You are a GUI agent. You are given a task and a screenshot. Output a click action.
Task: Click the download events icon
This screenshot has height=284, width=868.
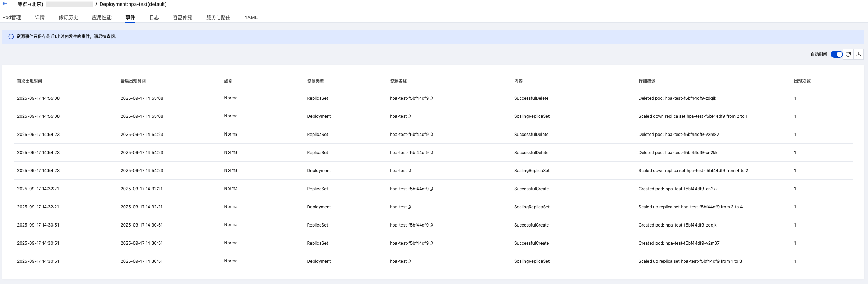[859, 54]
